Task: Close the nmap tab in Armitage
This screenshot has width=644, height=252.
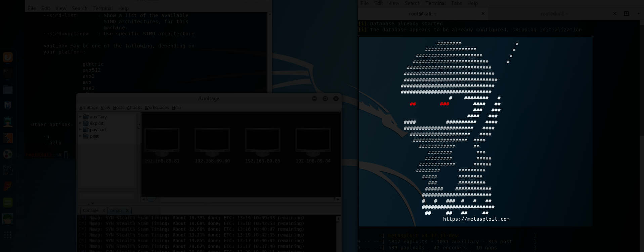Action: [127, 210]
